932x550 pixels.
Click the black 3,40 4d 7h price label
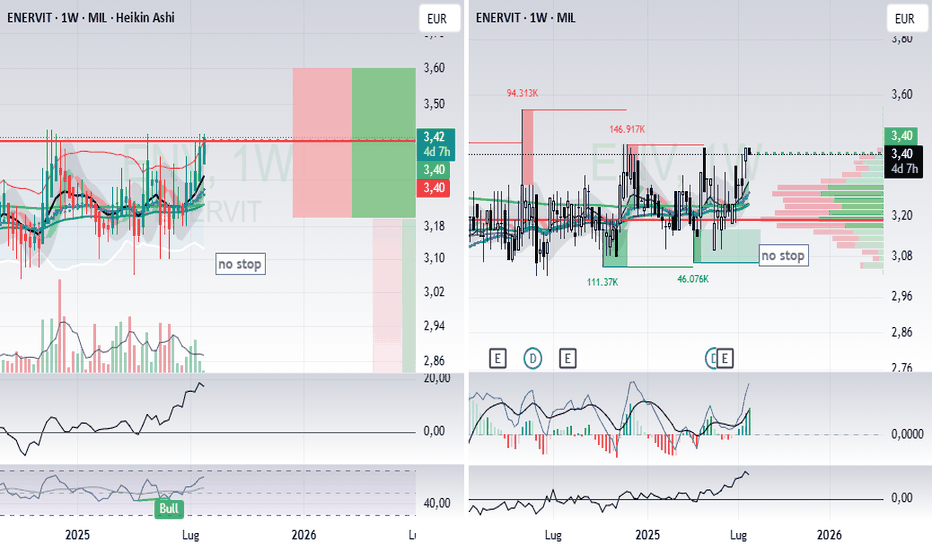[x=903, y=161]
